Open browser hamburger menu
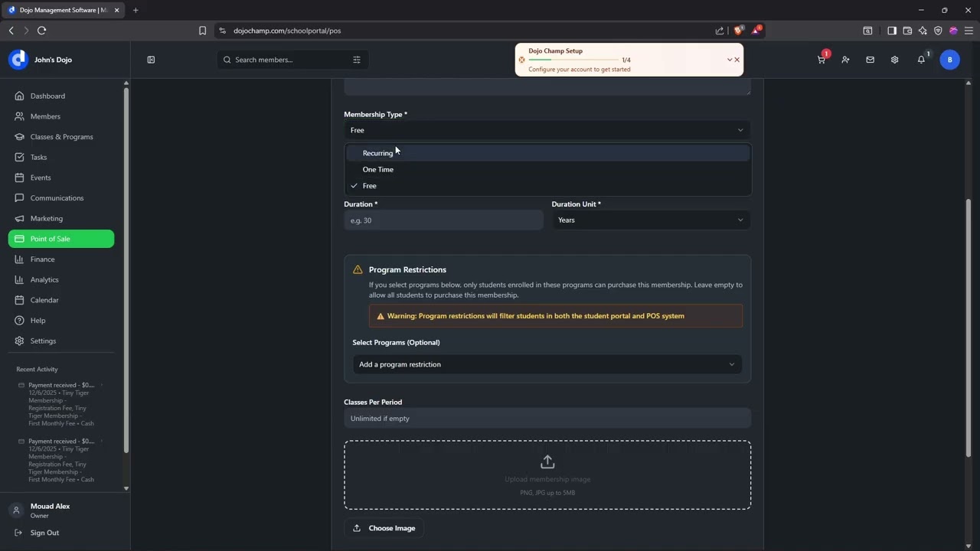 click(969, 31)
